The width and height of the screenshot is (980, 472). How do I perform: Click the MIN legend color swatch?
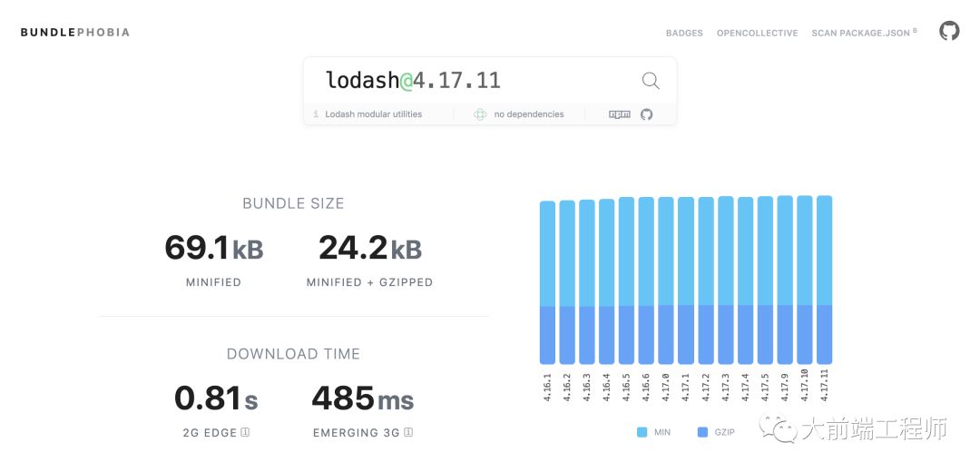point(642,432)
